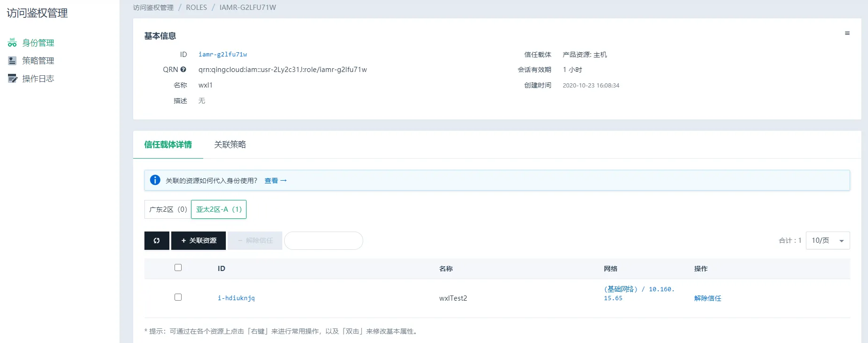
Task: Switch to 关联策略 tab
Action: 230,145
